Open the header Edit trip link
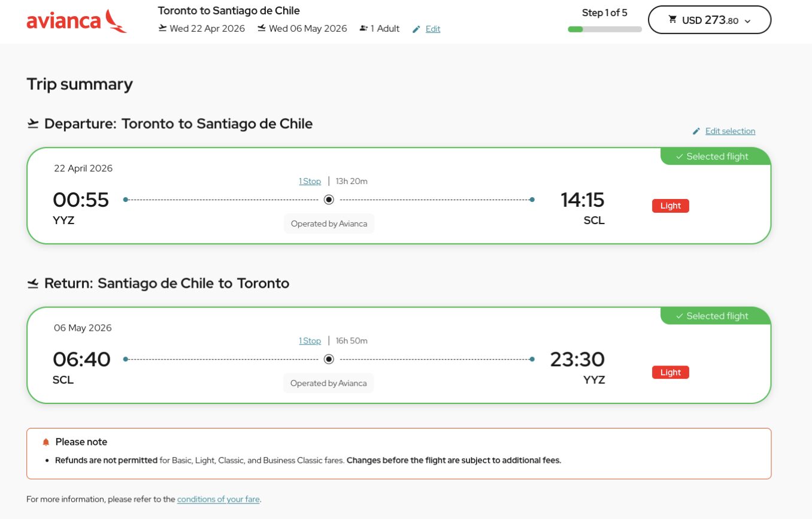This screenshot has height=519, width=812. click(x=433, y=29)
